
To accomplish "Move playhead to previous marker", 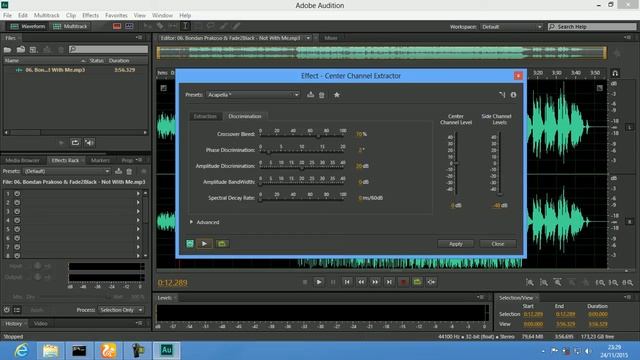I will click(347, 282).
